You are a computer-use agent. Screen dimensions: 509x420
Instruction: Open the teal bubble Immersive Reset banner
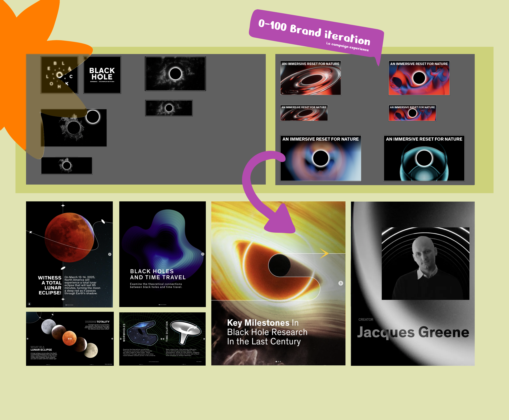[x=424, y=158]
